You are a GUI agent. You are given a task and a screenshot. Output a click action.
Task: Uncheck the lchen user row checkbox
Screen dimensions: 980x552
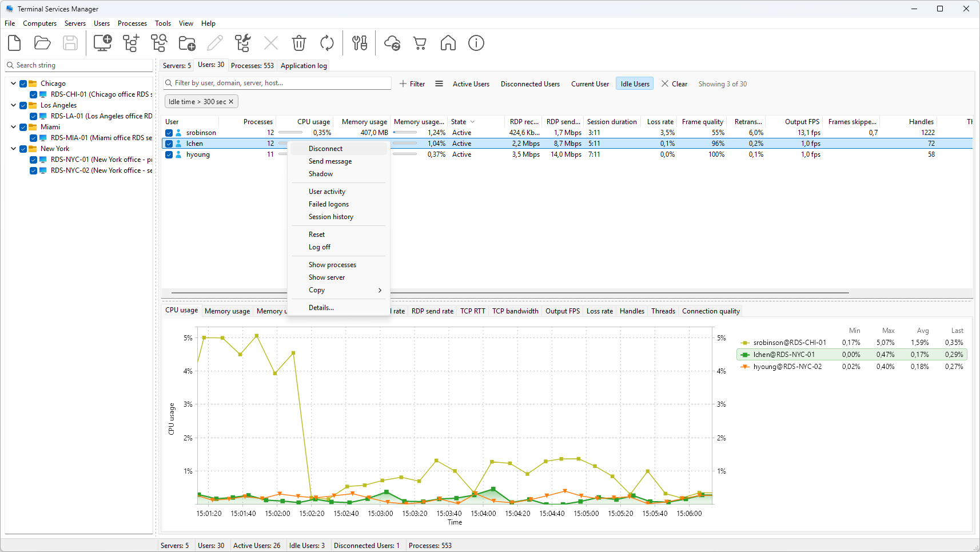pos(169,144)
